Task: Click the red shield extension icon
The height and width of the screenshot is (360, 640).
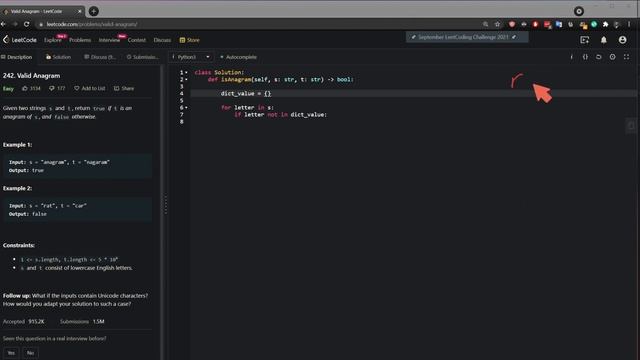Action: [512, 24]
